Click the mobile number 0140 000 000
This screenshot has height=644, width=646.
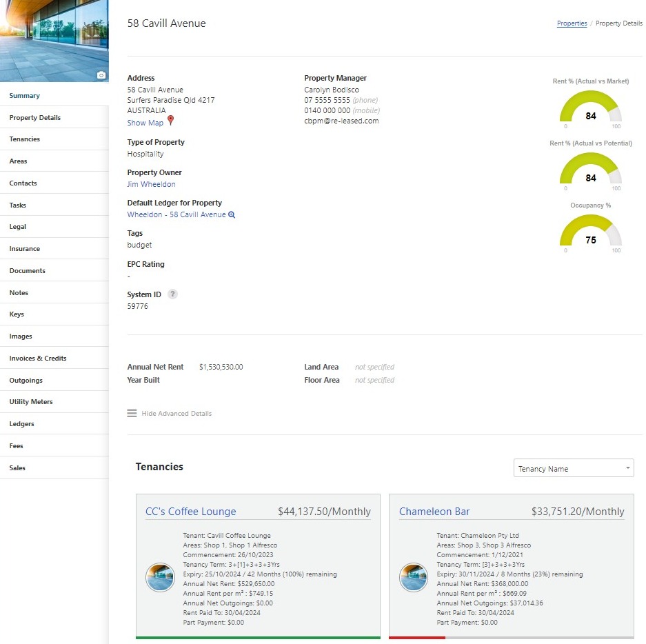pyautogui.click(x=327, y=110)
